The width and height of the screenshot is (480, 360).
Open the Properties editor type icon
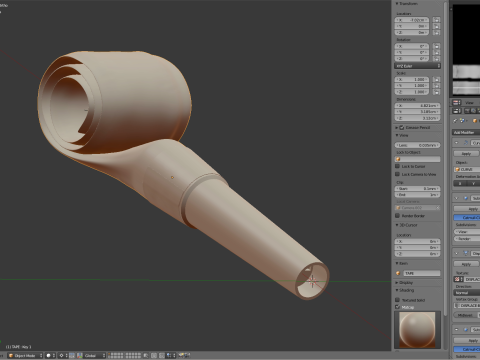(x=457, y=111)
